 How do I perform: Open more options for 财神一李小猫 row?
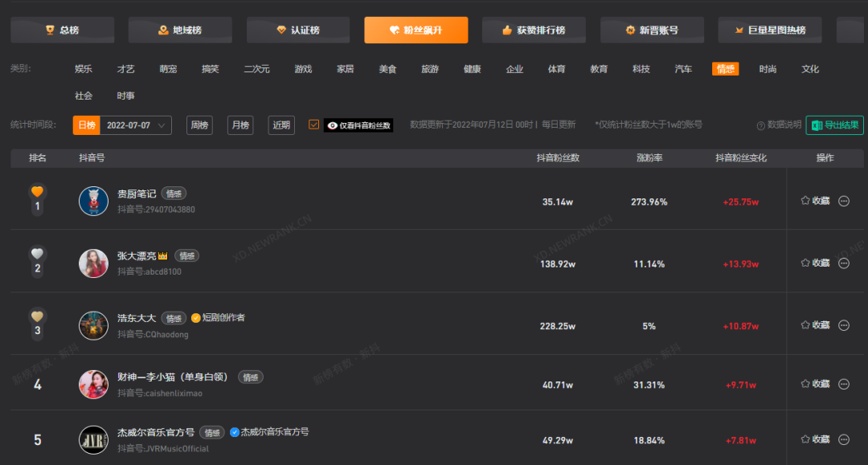click(844, 384)
